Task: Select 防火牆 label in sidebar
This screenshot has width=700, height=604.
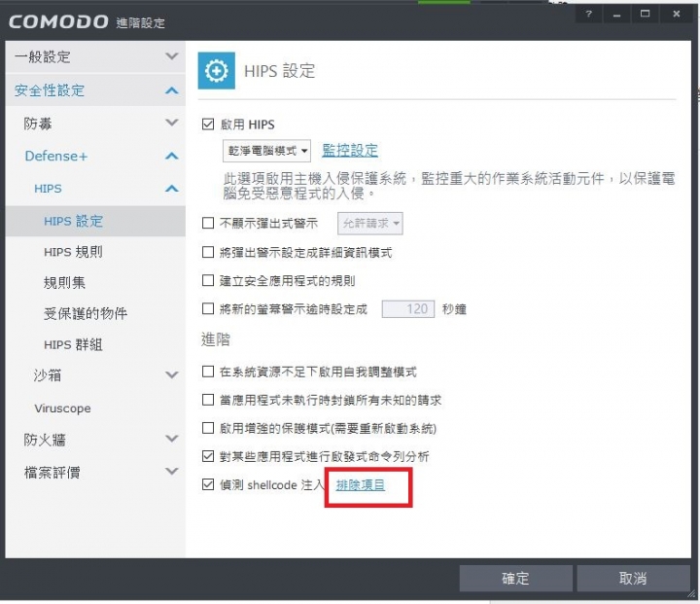Action: (x=45, y=440)
